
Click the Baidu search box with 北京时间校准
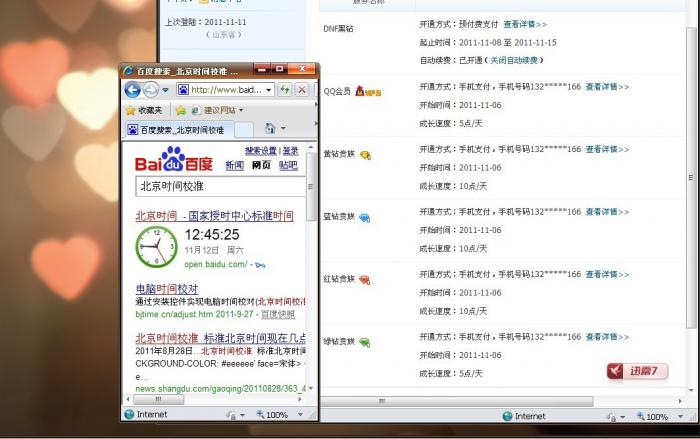click(220, 186)
